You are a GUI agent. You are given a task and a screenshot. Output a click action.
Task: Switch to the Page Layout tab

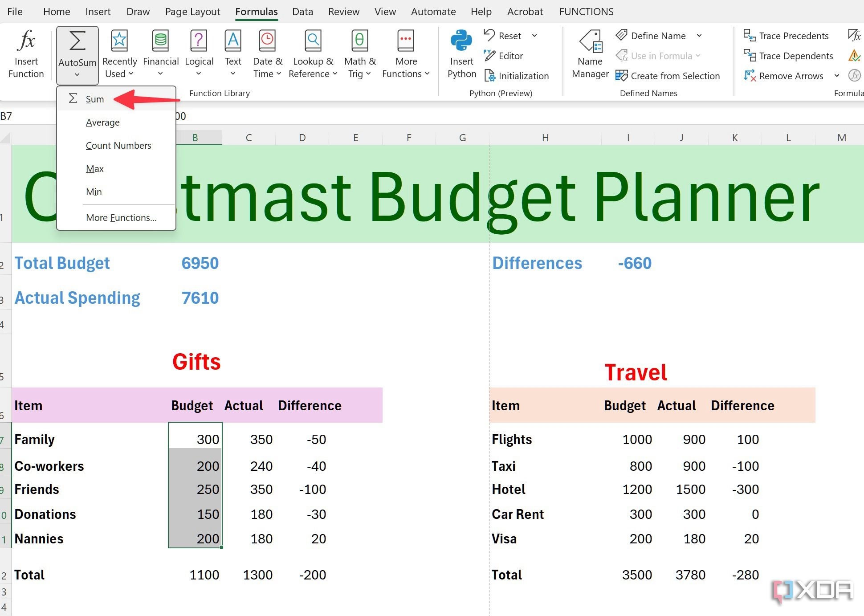[x=192, y=12]
